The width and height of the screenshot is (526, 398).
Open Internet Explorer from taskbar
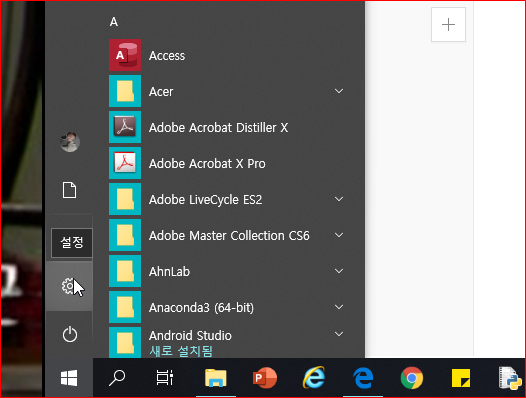point(314,378)
